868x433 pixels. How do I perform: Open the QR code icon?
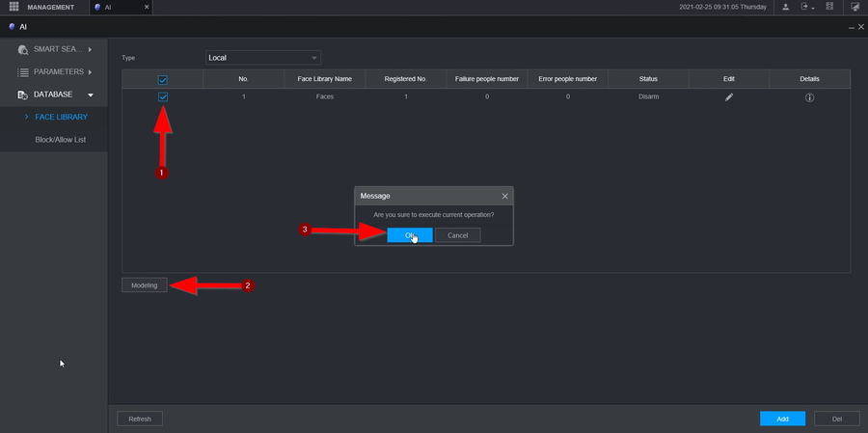tap(829, 7)
